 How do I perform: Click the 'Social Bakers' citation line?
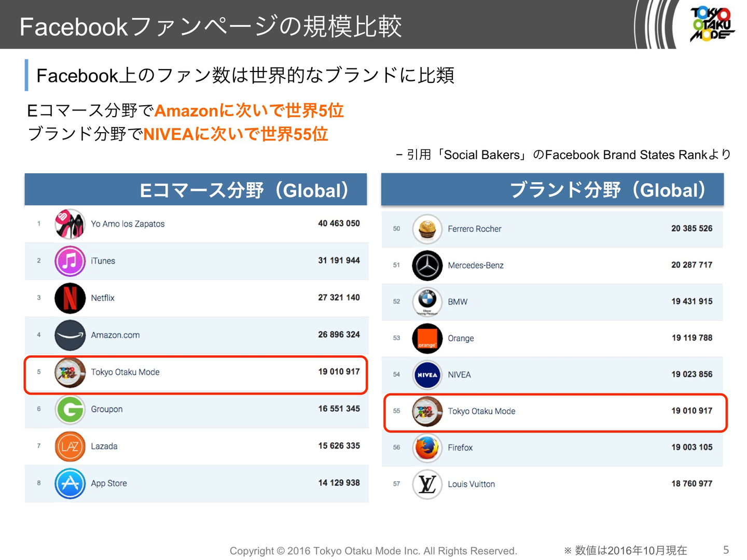tap(563, 155)
